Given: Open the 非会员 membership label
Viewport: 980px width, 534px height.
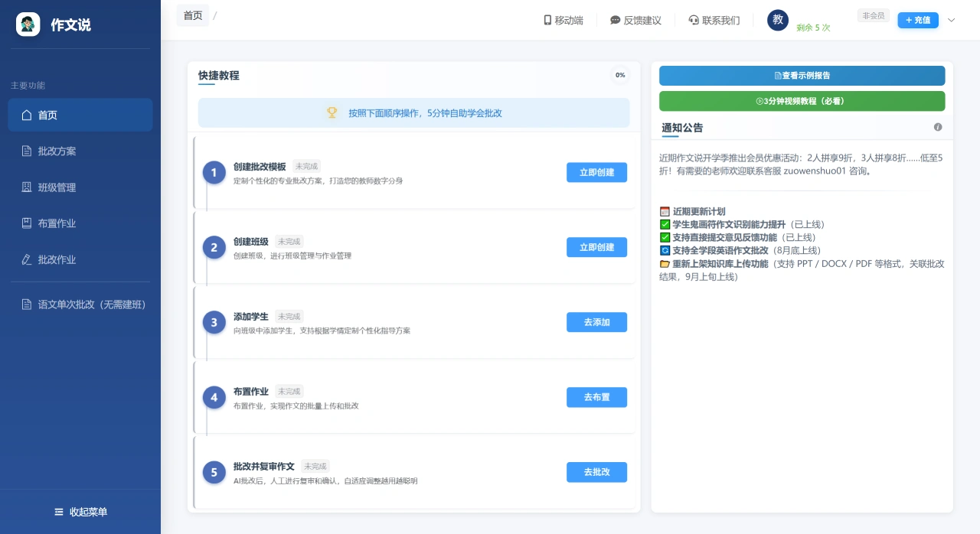Looking at the screenshot, I should (873, 15).
